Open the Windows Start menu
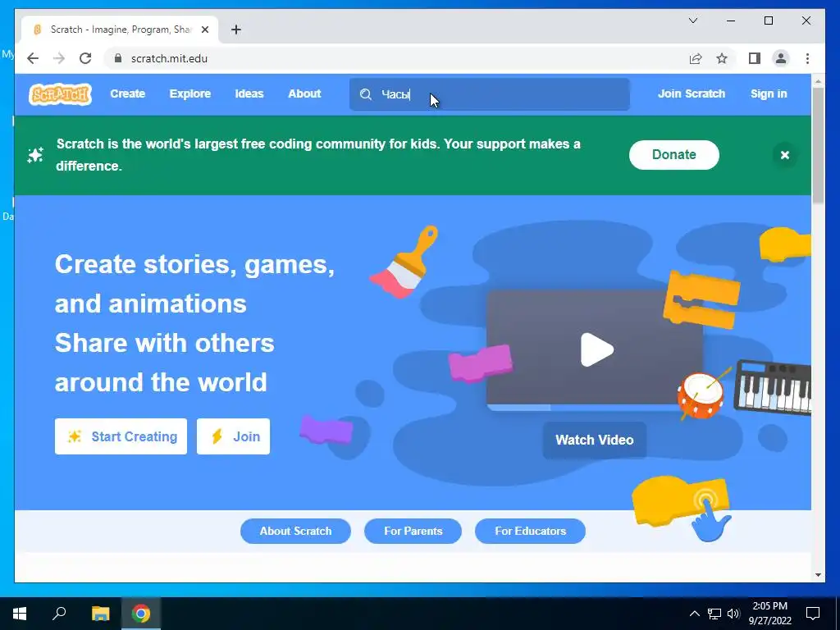 click(20, 614)
